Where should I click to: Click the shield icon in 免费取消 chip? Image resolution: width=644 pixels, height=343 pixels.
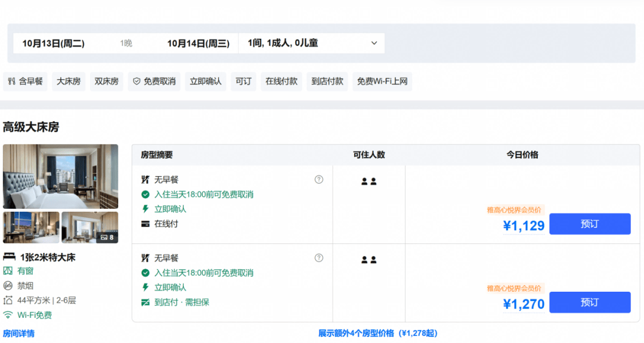(137, 81)
